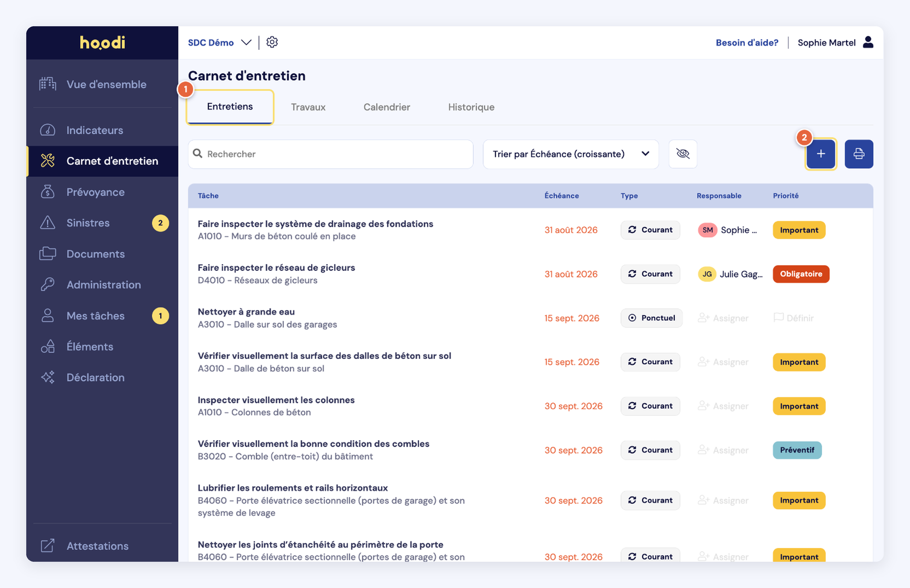This screenshot has width=910, height=588.
Task: Click the user profile avatar icon
Action: (x=868, y=42)
